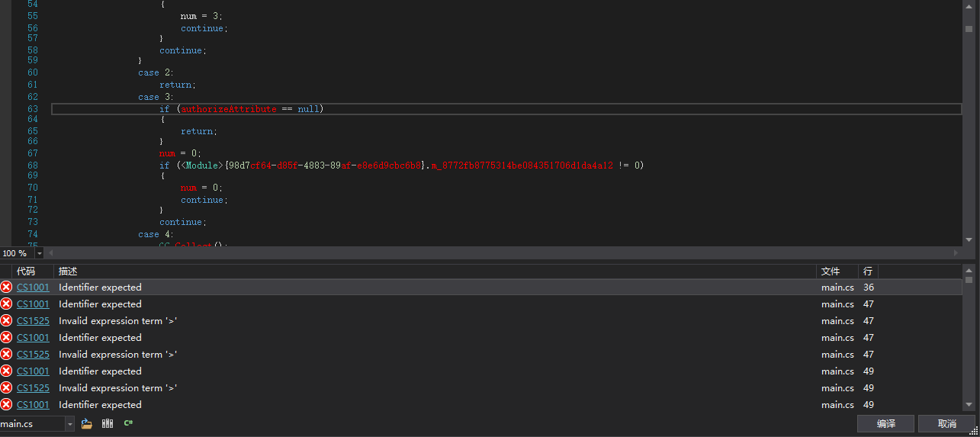This screenshot has width=980, height=437.
Task: Click the error icon for CS1525 on line 49
Action: click(x=6, y=388)
